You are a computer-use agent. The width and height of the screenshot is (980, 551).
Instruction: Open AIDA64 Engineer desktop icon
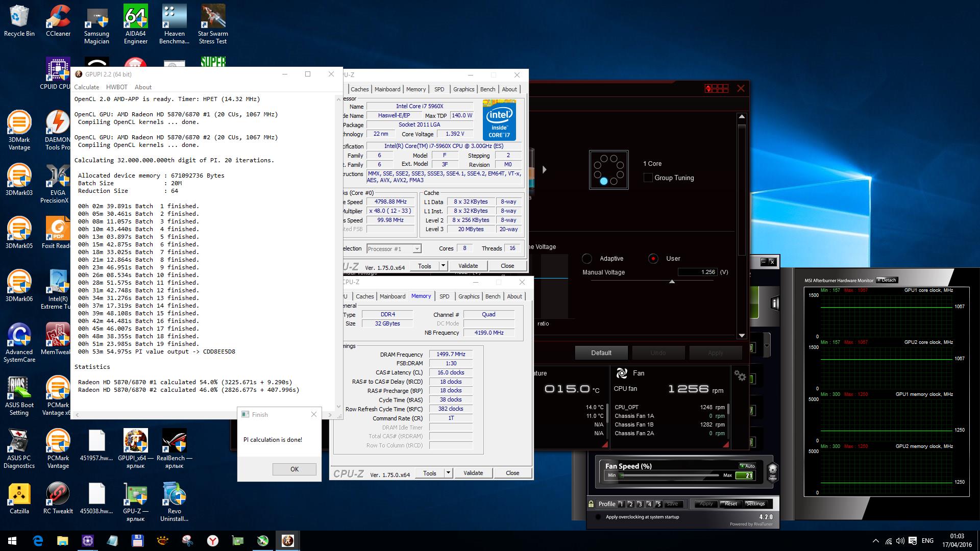[136, 24]
